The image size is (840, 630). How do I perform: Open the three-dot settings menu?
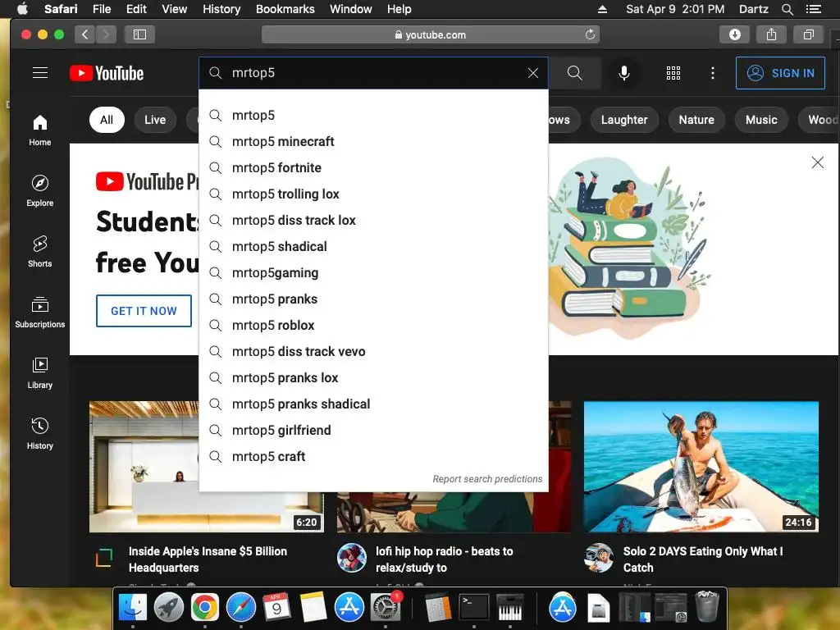(713, 73)
